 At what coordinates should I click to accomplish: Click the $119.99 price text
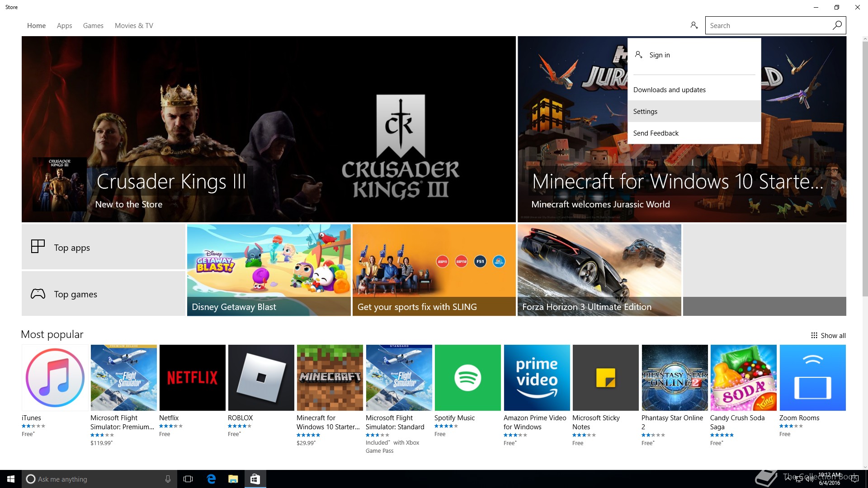click(x=101, y=443)
